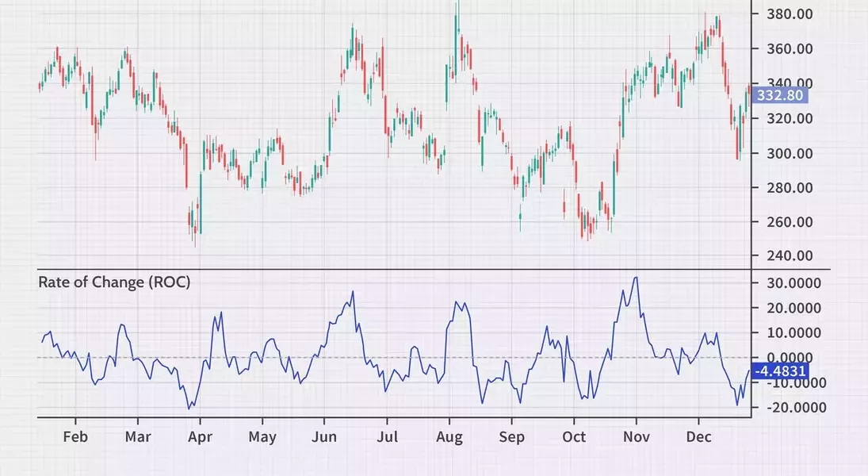Click the 332.80 current price label

779,95
